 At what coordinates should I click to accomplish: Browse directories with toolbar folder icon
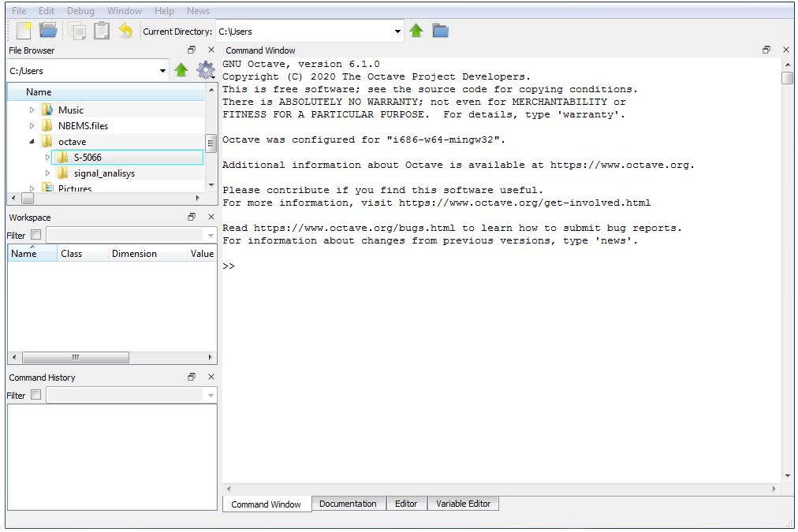pos(440,31)
